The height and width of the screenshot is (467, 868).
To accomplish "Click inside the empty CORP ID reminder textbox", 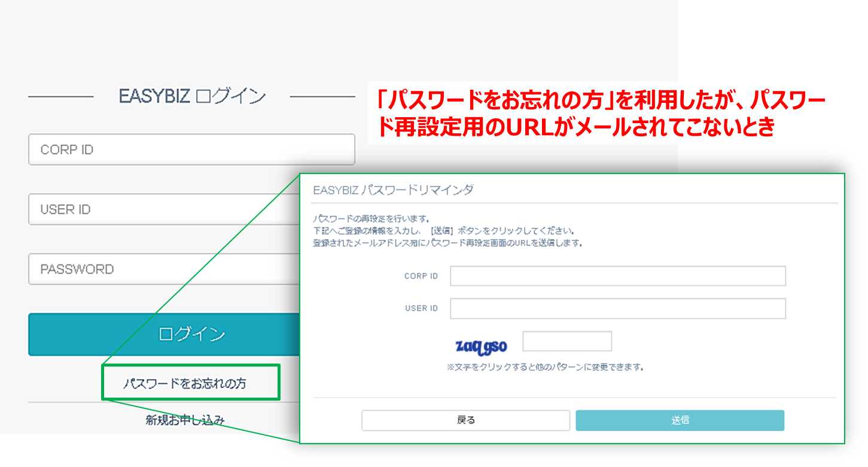I will [617, 276].
